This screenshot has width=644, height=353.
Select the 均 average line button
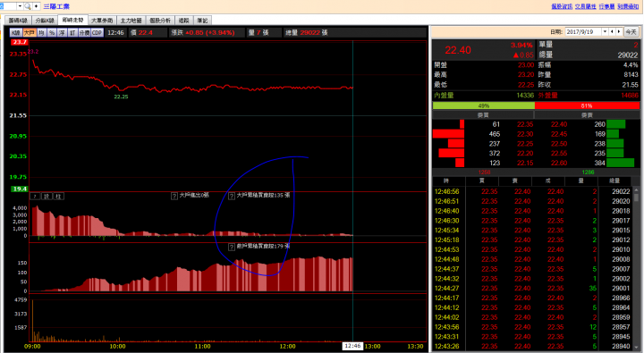click(x=41, y=33)
